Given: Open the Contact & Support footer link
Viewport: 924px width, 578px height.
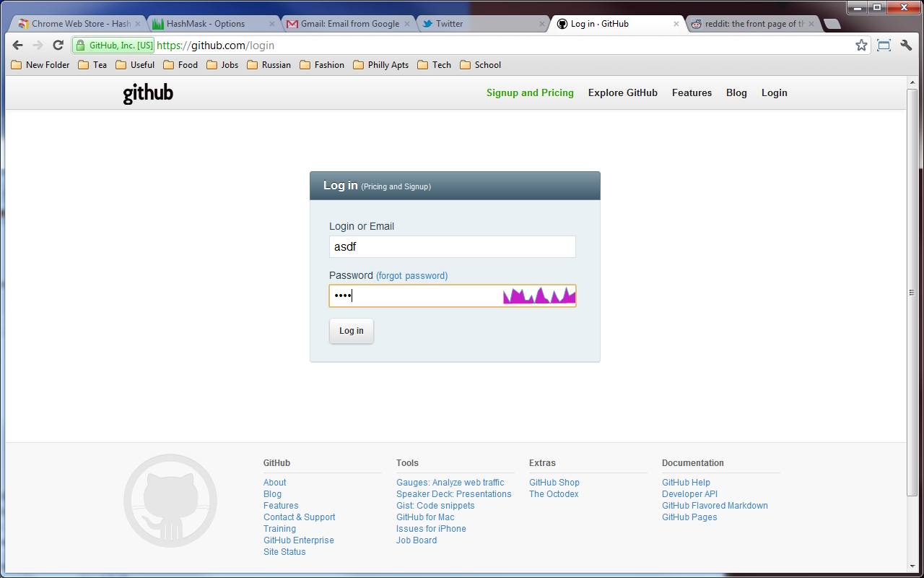Looking at the screenshot, I should 299,517.
